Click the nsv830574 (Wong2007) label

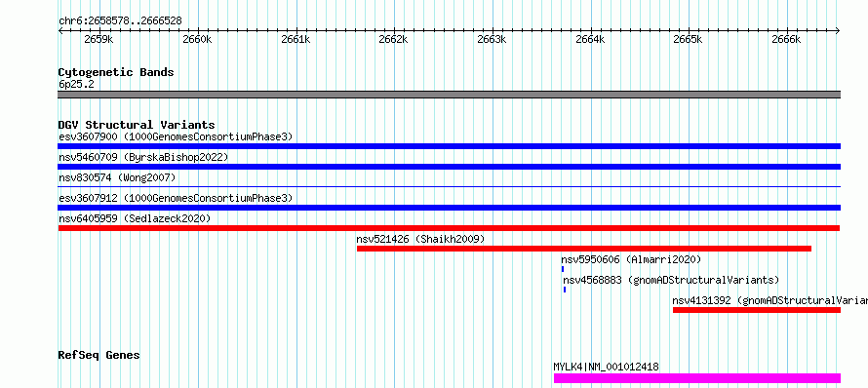tap(117, 177)
